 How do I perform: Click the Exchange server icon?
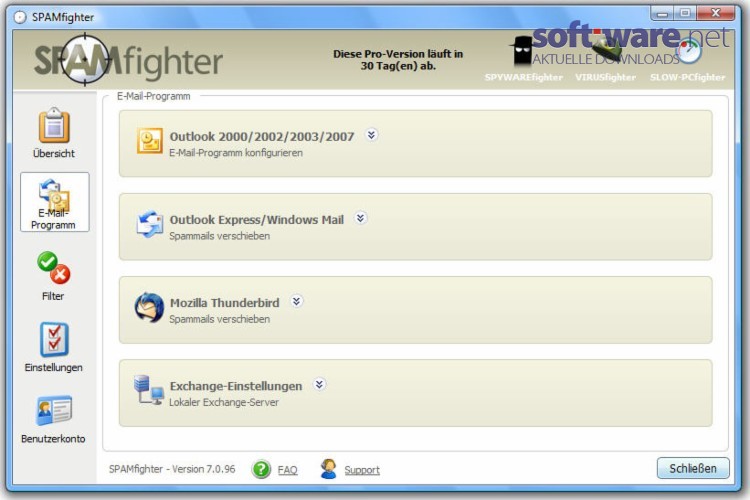pos(149,390)
